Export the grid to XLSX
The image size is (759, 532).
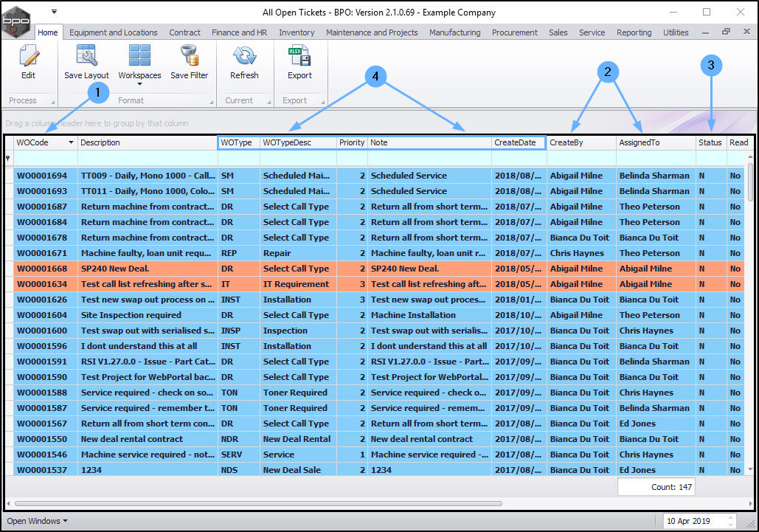coord(299,62)
